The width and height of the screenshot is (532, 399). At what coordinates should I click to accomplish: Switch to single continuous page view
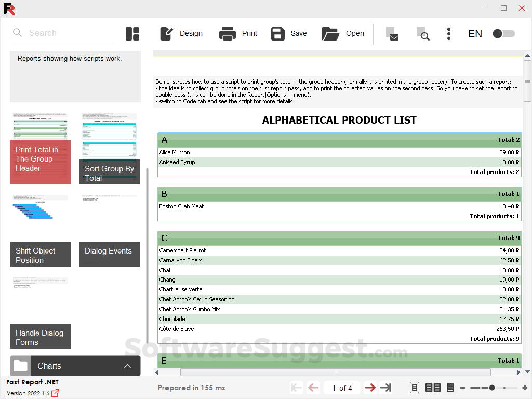(x=450, y=388)
